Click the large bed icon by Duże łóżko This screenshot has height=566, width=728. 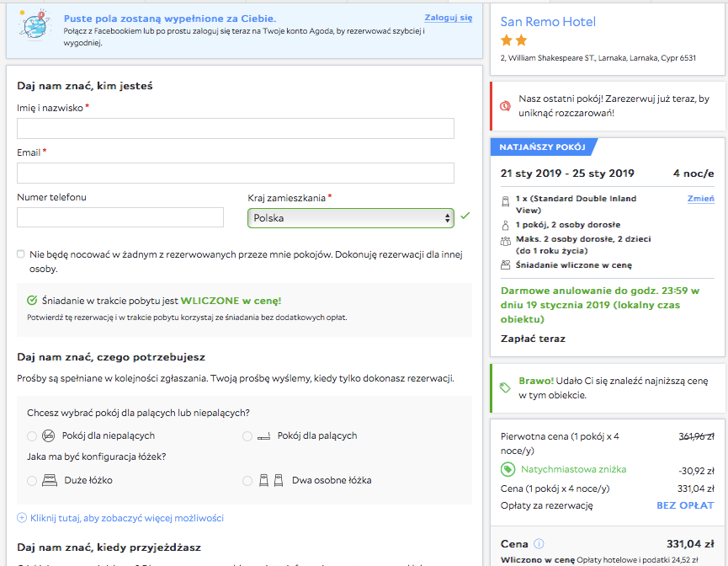[x=49, y=480]
